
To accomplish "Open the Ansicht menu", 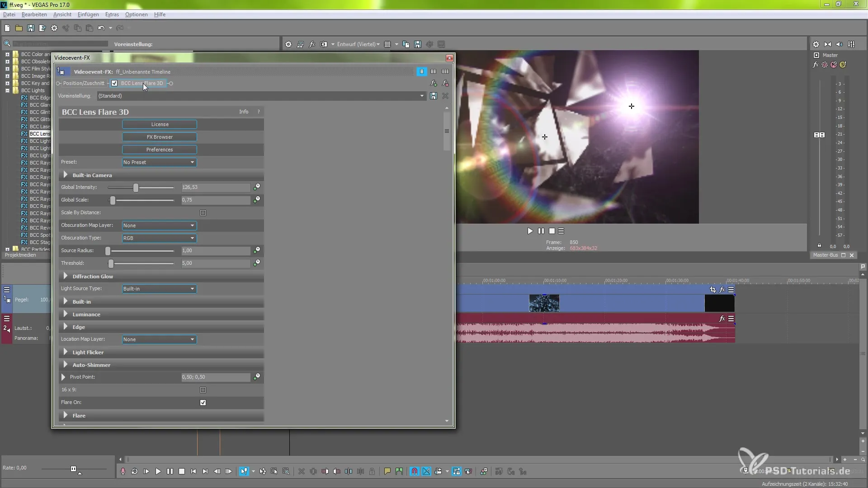I will point(62,14).
